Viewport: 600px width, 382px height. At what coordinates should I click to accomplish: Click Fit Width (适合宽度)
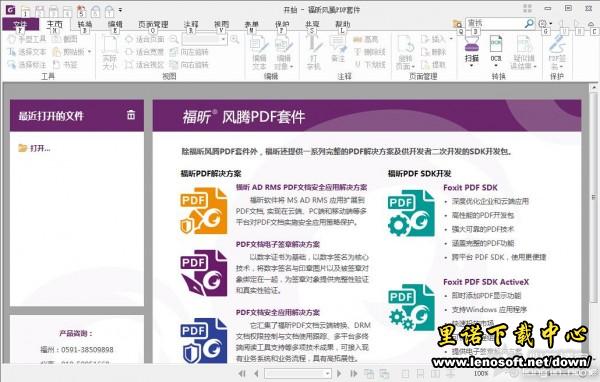pyautogui.click(x=145, y=52)
